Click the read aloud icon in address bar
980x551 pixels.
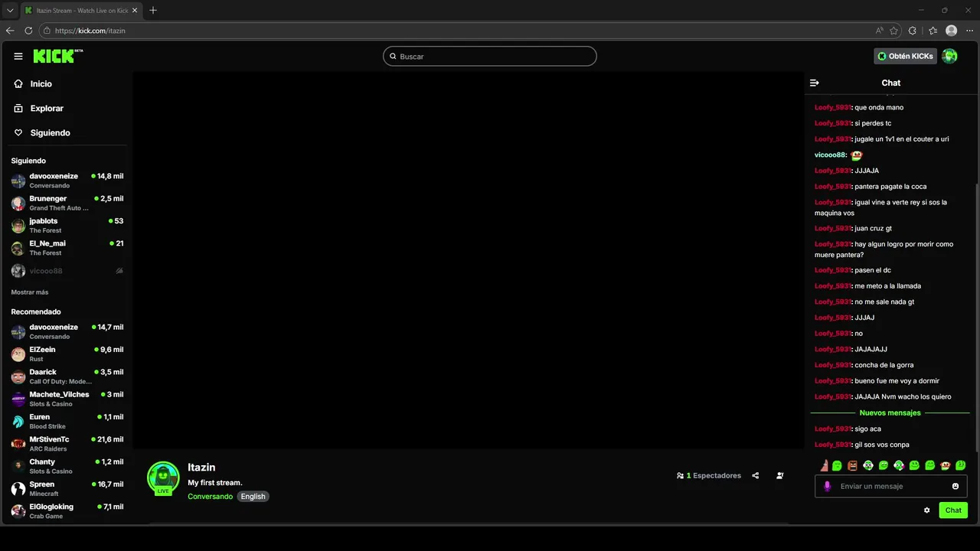click(879, 31)
